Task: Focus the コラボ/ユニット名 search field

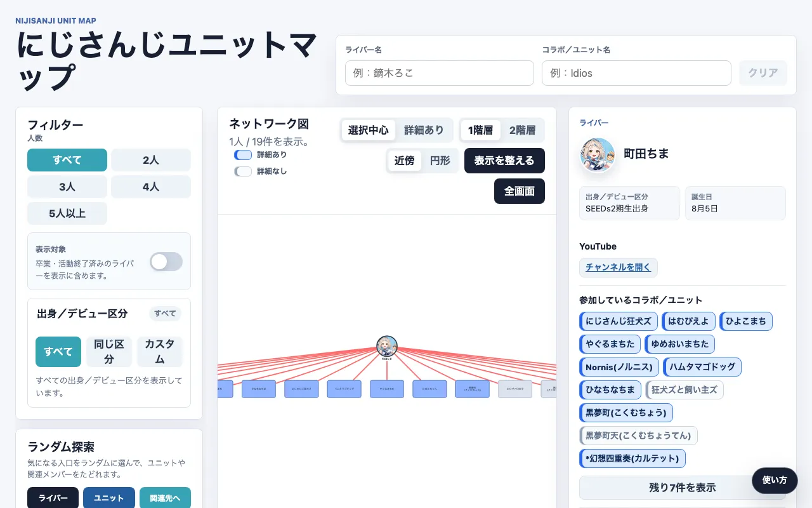Action: click(x=636, y=73)
